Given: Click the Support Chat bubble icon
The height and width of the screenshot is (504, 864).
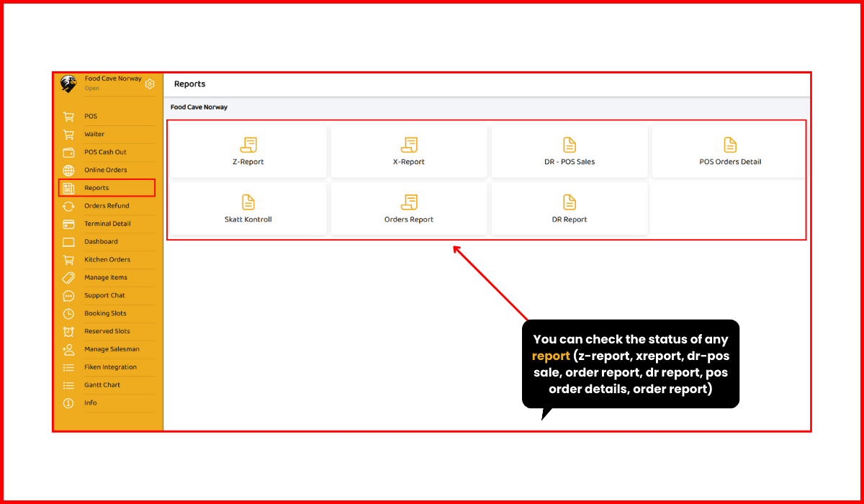Looking at the screenshot, I should [x=69, y=296].
